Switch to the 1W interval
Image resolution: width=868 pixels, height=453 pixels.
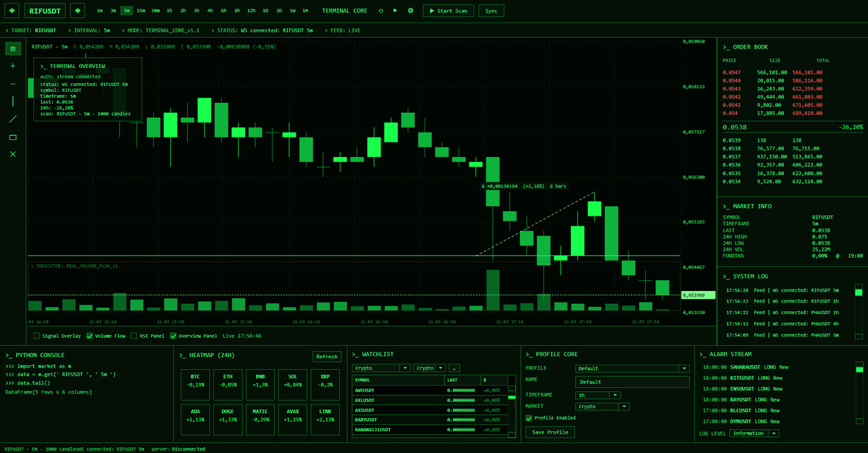tap(292, 11)
